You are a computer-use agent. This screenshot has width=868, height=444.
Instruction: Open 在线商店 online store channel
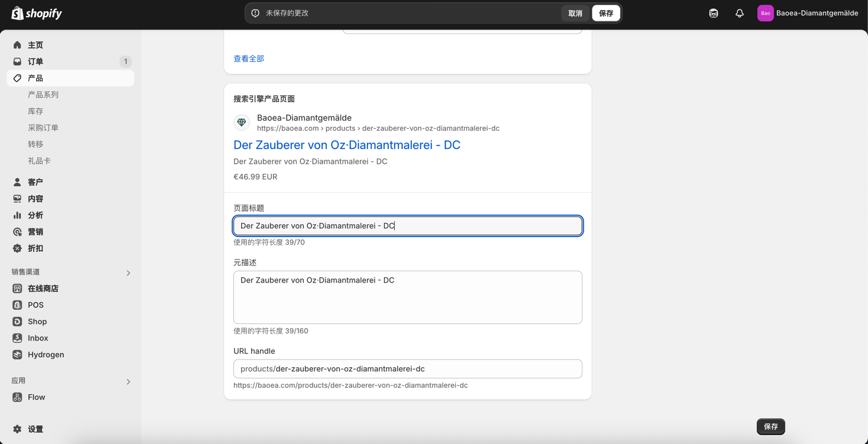43,289
